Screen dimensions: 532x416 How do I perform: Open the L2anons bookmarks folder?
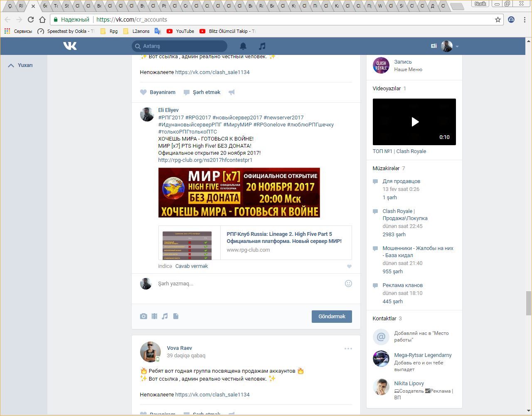click(137, 31)
